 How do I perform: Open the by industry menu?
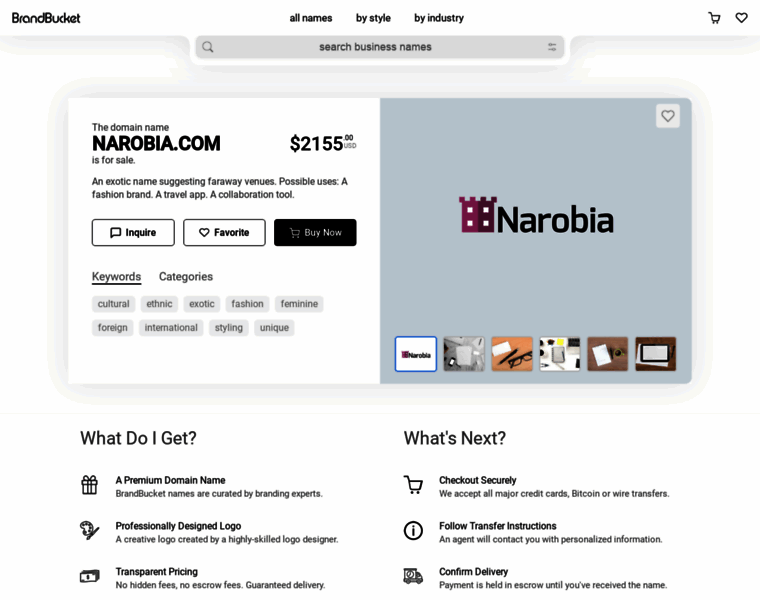point(439,18)
